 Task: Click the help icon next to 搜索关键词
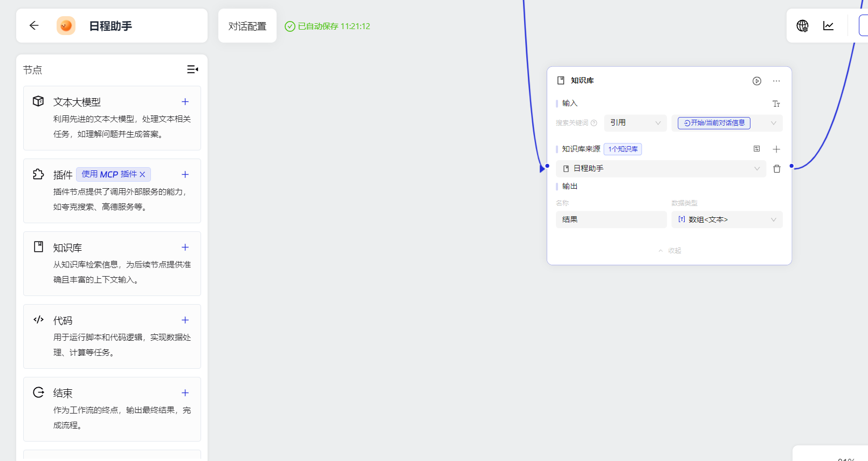(594, 123)
